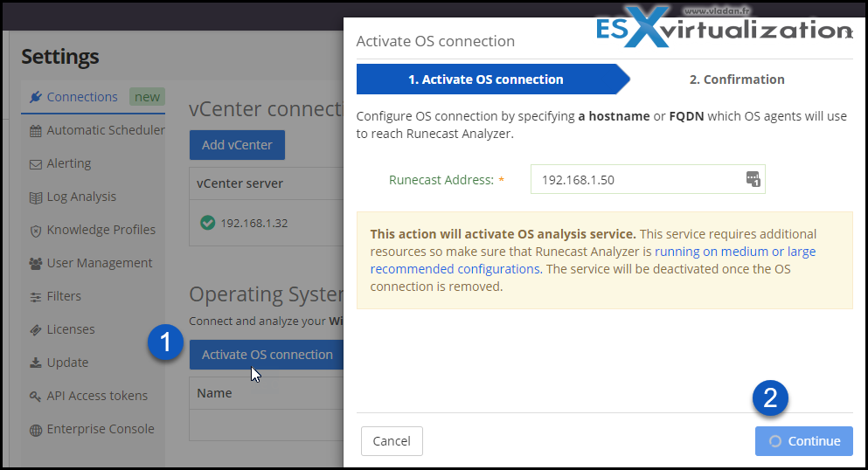
Task: Open User Management settings
Action: pos(99,263)
